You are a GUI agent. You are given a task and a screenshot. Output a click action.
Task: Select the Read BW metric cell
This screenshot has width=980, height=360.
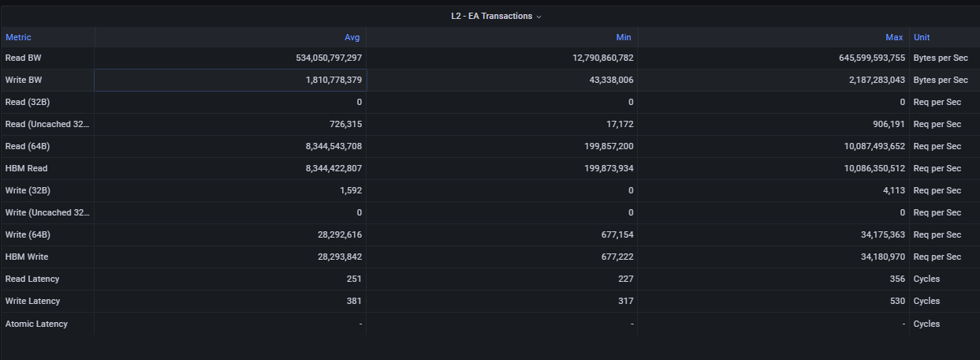point(47,58)
